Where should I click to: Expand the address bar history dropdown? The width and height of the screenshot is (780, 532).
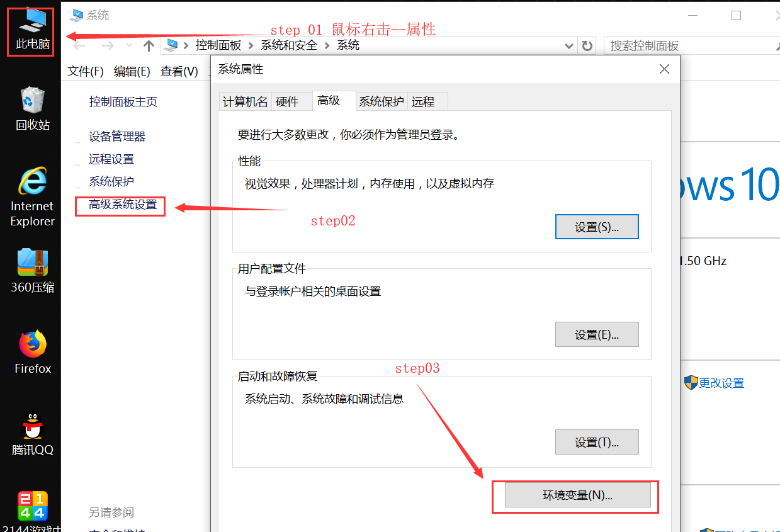[x=568, y=45]
